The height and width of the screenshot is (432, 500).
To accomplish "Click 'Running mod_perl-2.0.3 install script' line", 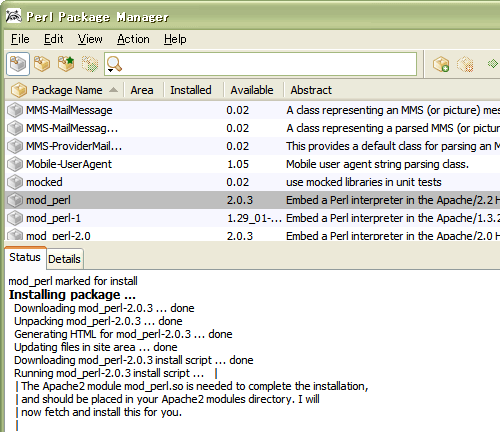I will pos(109,373).
